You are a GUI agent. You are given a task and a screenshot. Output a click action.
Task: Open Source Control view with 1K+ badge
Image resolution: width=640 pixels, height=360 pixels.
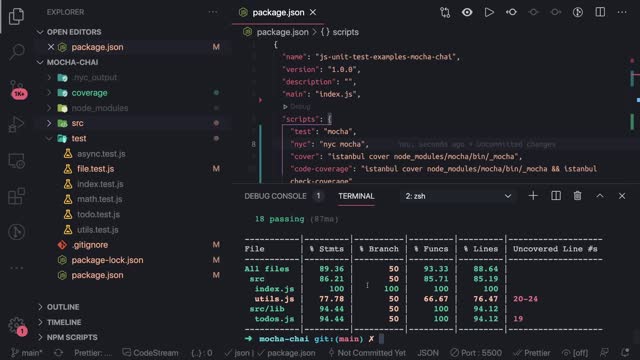[17, 89]
